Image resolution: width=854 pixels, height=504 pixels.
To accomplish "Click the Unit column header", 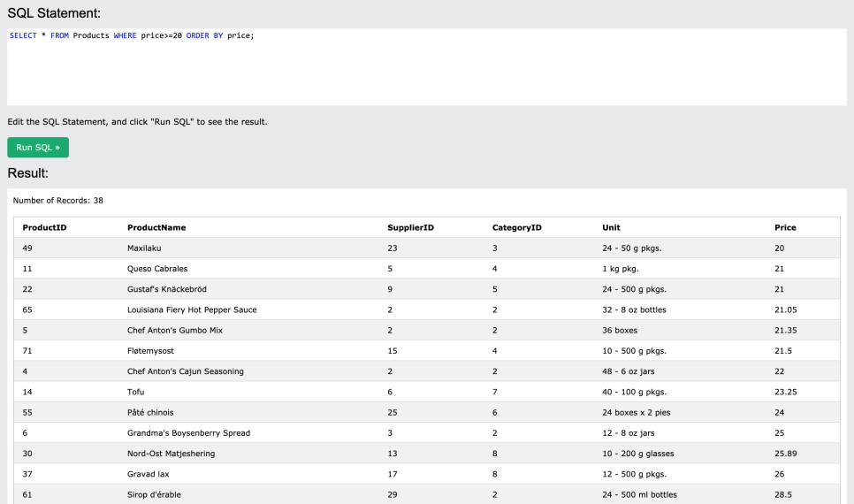I will click(611, 228).
